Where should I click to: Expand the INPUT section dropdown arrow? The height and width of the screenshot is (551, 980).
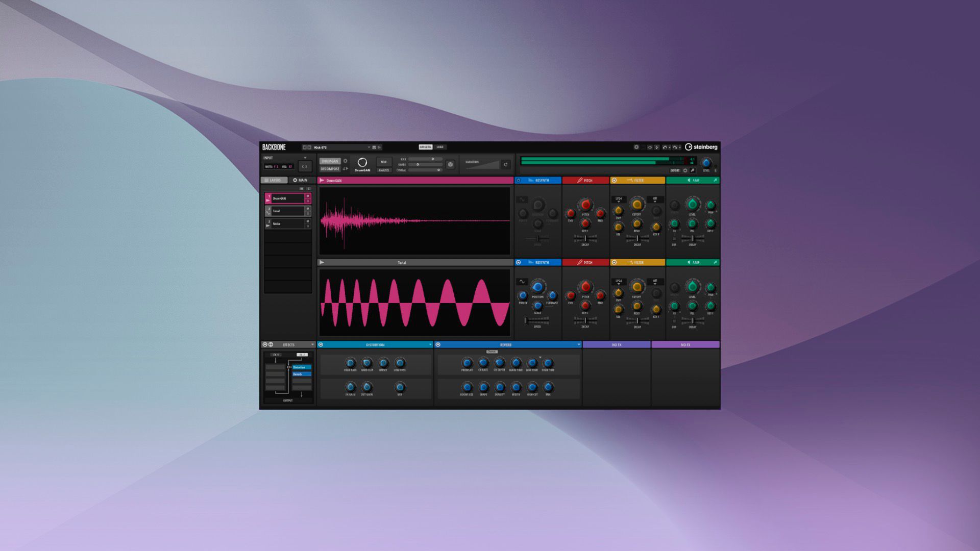click(305, 158)
